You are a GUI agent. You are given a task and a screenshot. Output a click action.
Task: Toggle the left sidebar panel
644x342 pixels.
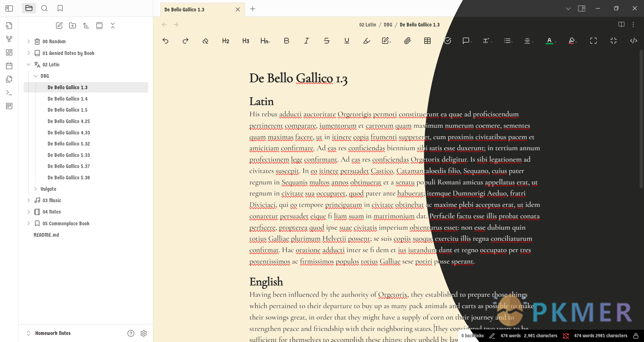[9, 8]
